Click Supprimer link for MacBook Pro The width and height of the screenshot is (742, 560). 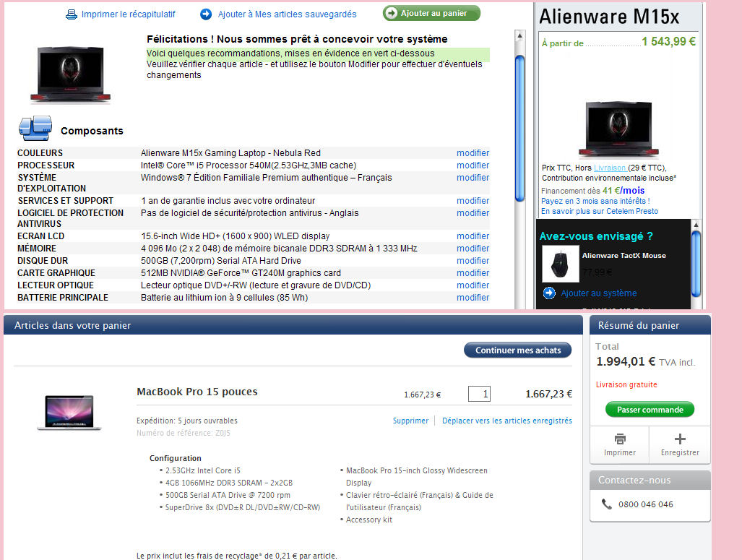(x=410, y=421)
